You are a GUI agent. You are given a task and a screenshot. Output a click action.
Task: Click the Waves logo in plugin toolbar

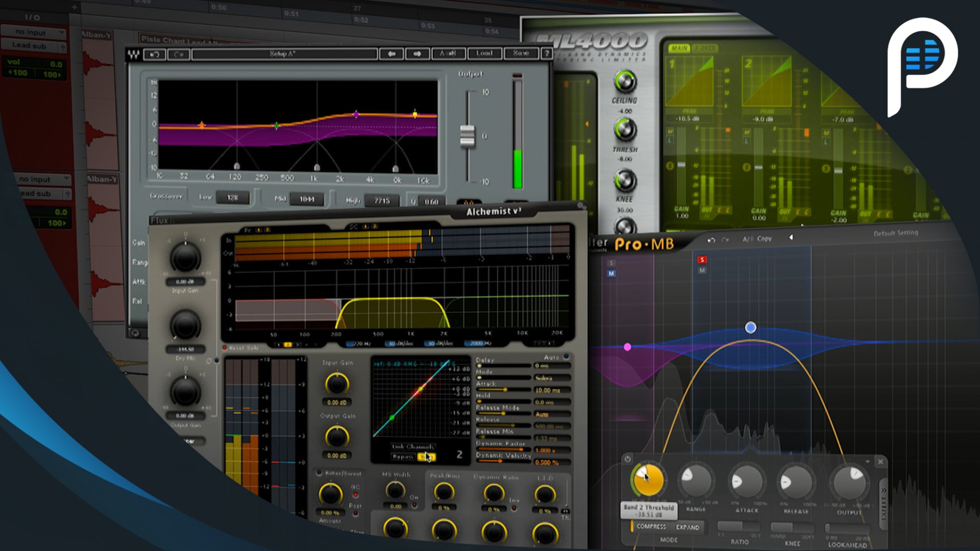pyautogui.click(x=134, y=54)
